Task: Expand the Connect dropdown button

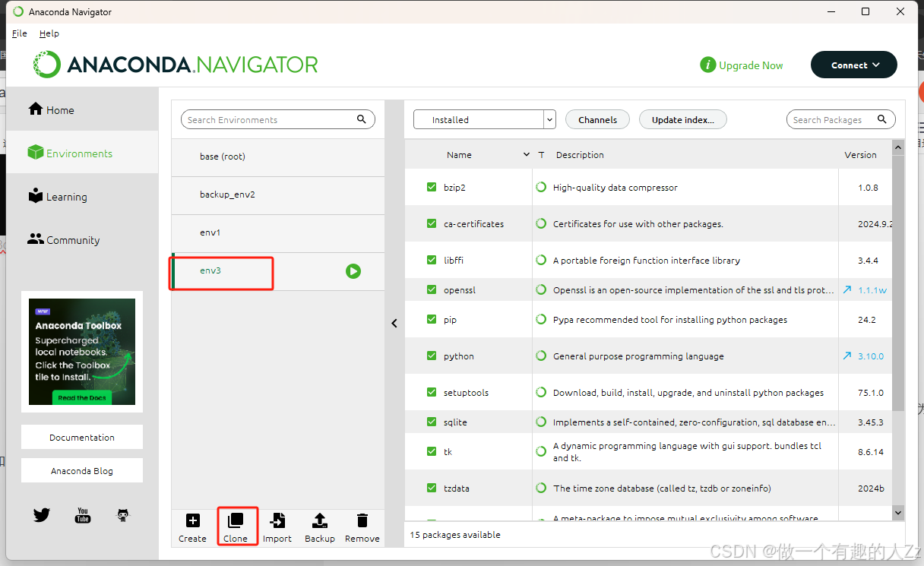Action: (854, 65)
